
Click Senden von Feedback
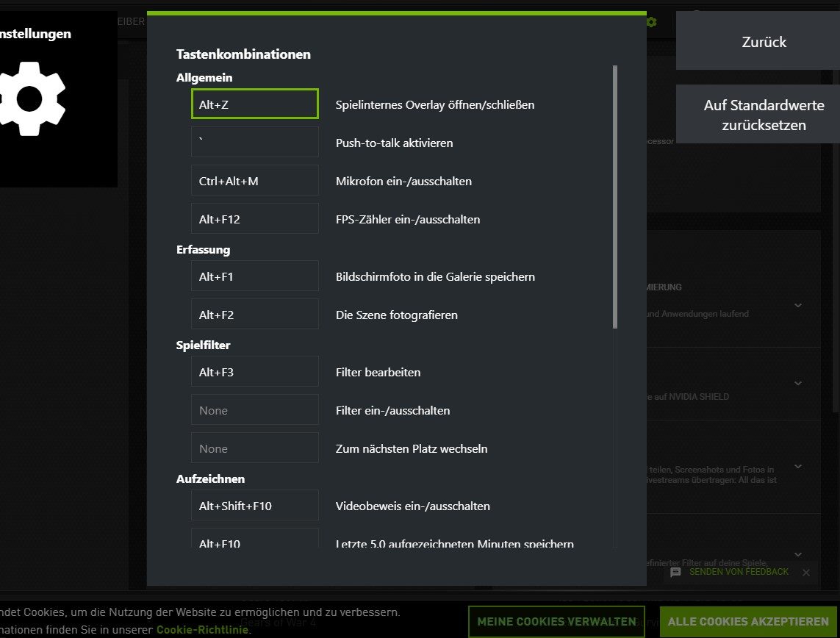click(739, 572)
